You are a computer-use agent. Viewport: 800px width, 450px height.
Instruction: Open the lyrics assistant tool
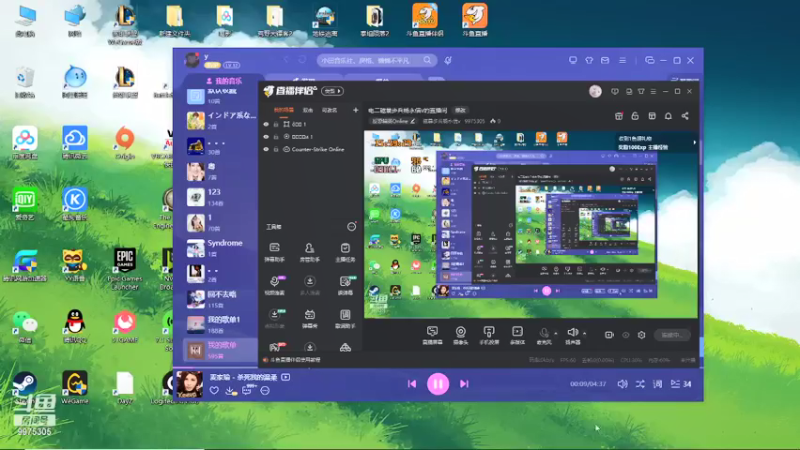[x=345, y=318]
